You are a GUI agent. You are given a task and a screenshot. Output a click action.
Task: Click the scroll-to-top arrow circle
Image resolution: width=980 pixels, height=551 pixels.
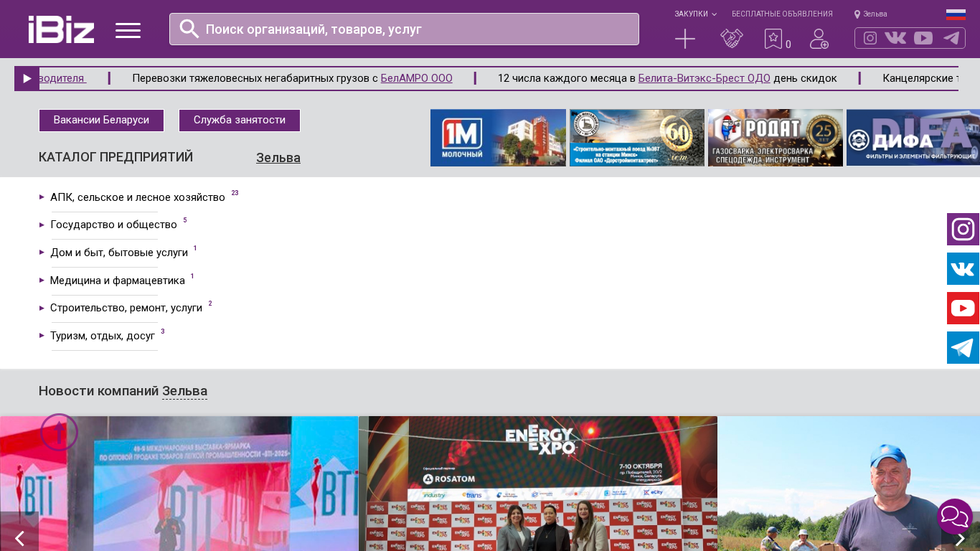[59, 432]
